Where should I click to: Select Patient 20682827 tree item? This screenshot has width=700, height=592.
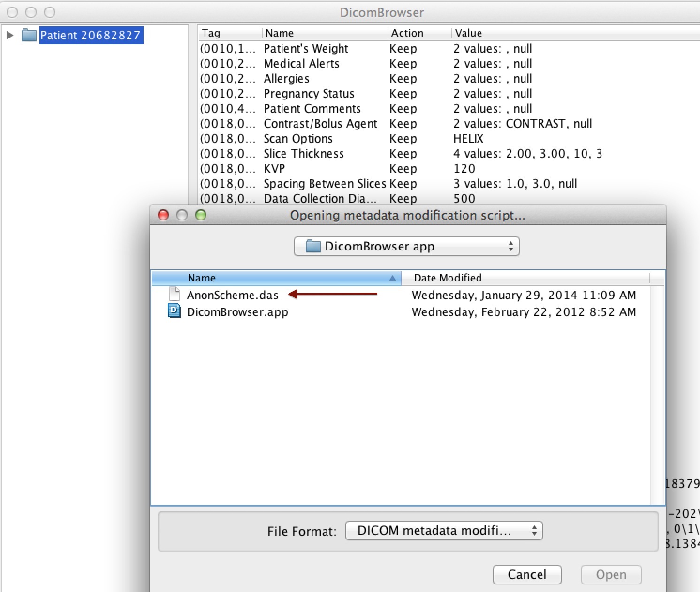pos(90,35)
